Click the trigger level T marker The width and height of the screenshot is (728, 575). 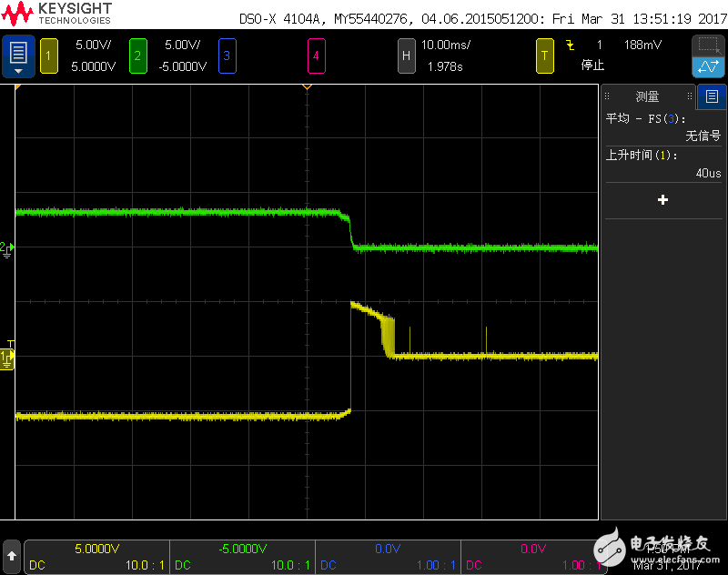11,344
